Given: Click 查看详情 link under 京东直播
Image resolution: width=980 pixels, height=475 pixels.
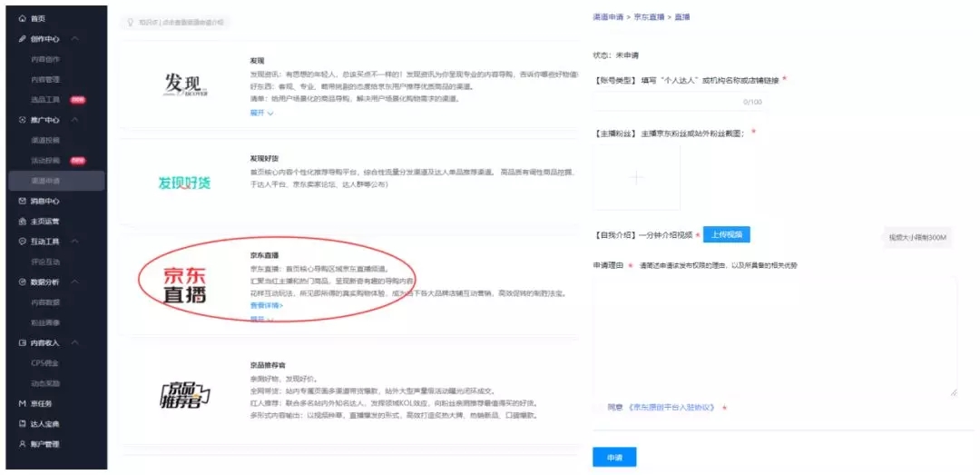Looking at the screenshot, I should click(x=266, y=305).
